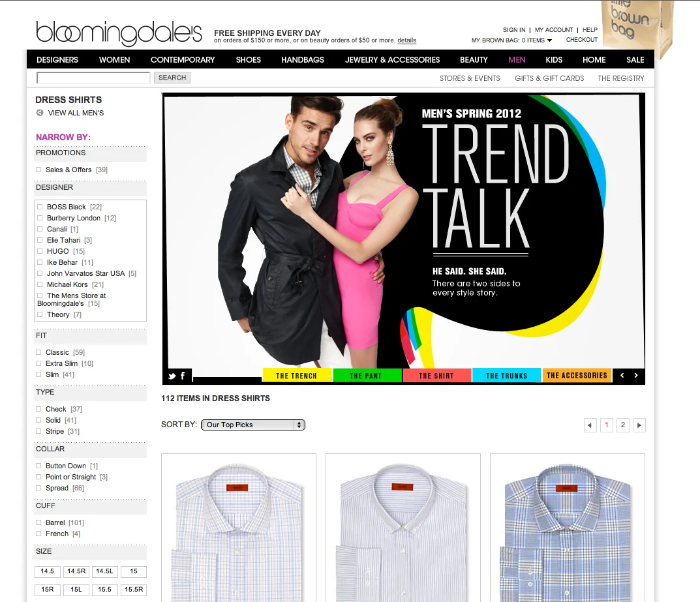Select size 14.5R
The width and height of the screenshot is (700, 602).
click(x=76, y=571)
